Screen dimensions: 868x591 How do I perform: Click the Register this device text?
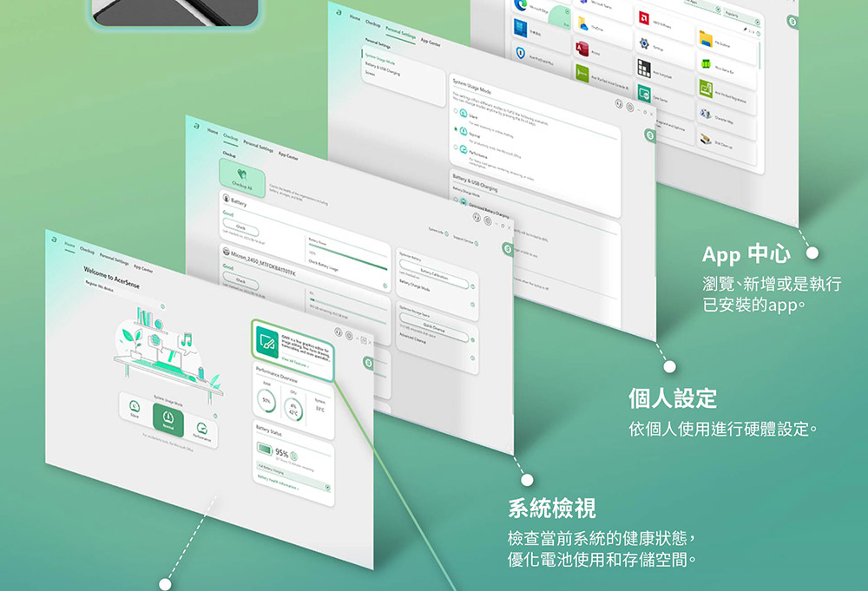point(99,286)
